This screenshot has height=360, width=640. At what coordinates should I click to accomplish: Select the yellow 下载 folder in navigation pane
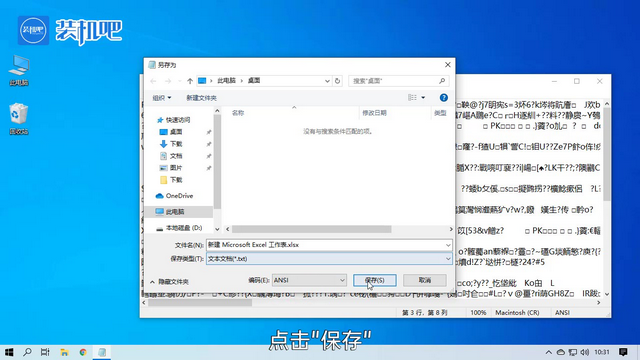(176, 180)
